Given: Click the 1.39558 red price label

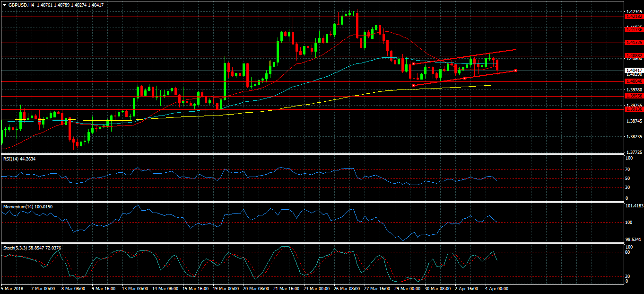Looking at the screenshot, I should coord(633,96).
